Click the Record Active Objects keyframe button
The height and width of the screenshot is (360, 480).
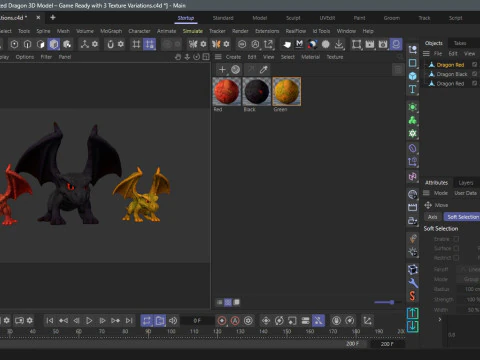[x=222, y=321]
